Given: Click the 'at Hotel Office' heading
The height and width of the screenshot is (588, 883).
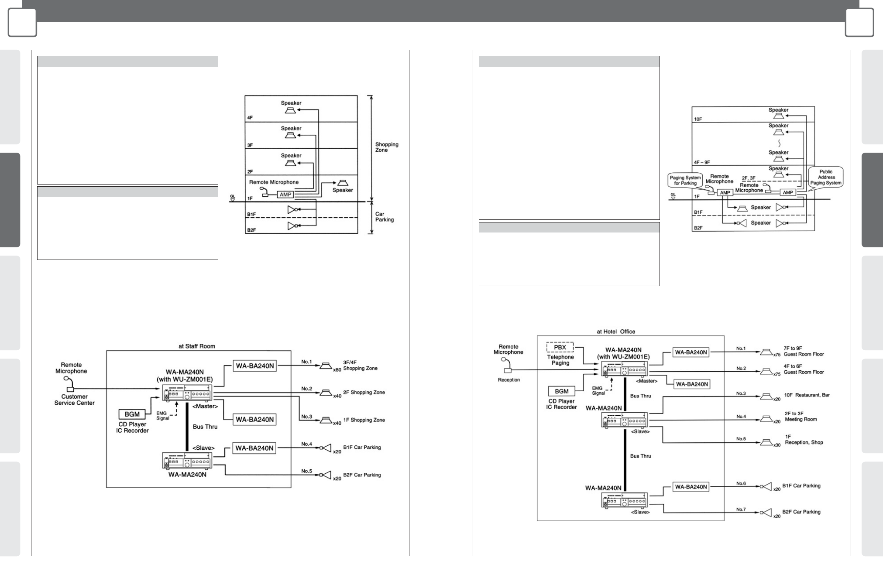Looking at the screenshot, I should 616,332.
